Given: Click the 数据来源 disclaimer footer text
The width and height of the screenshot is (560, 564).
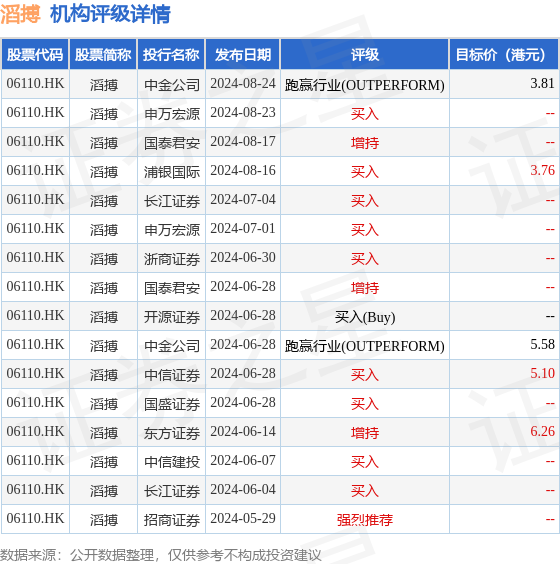Looking at the screenshot, I should 160,555.
